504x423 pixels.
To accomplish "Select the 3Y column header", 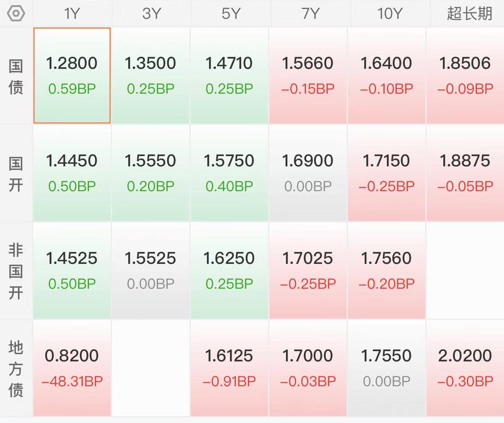I will click(x=151, y=14).
